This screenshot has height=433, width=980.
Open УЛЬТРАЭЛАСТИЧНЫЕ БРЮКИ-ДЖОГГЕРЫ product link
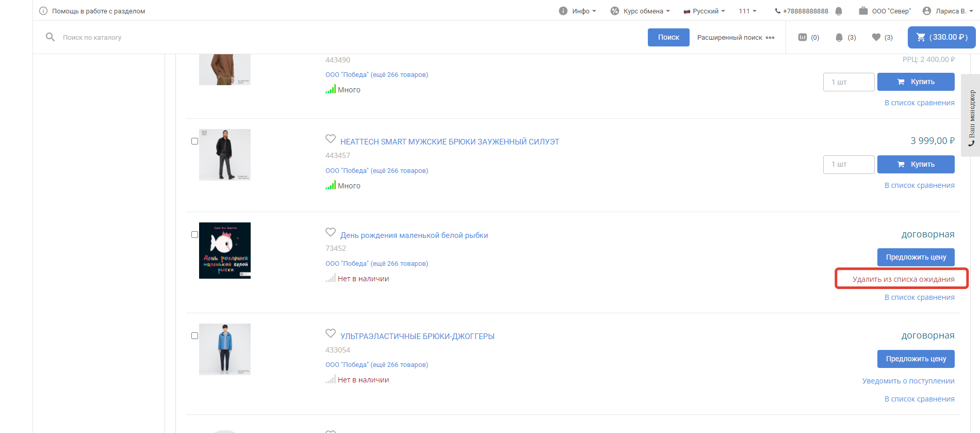[417, 336]
